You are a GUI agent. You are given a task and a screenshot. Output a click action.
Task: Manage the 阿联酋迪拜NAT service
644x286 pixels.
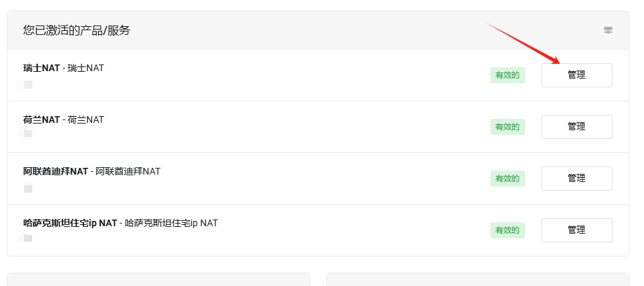pyautogui.click(x=576, y=179)
